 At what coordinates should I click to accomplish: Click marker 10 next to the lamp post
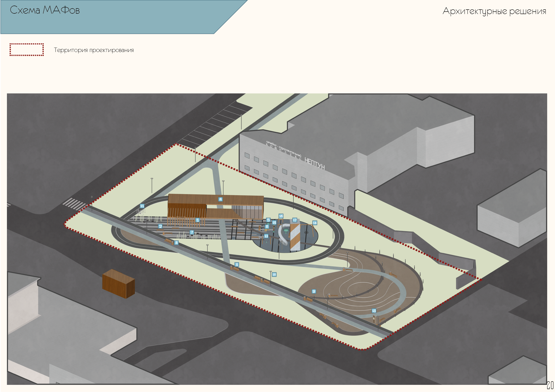pyautogui.click(x=274, y=275)
